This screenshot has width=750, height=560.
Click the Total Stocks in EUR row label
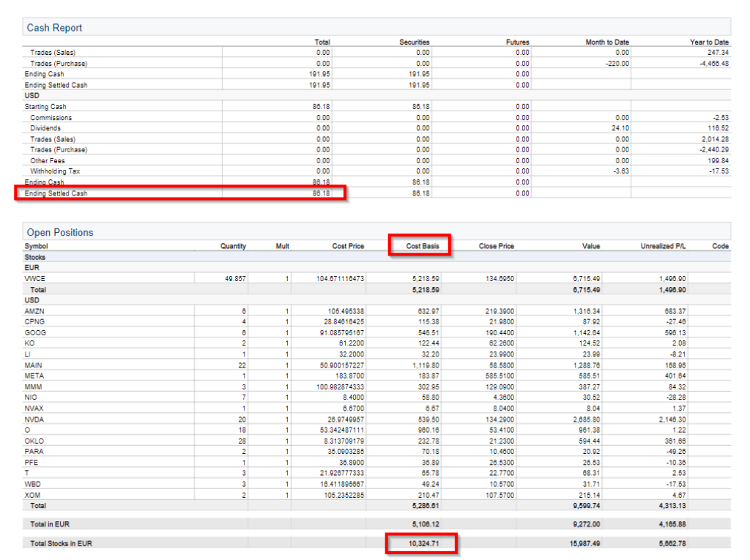[59, 543]
